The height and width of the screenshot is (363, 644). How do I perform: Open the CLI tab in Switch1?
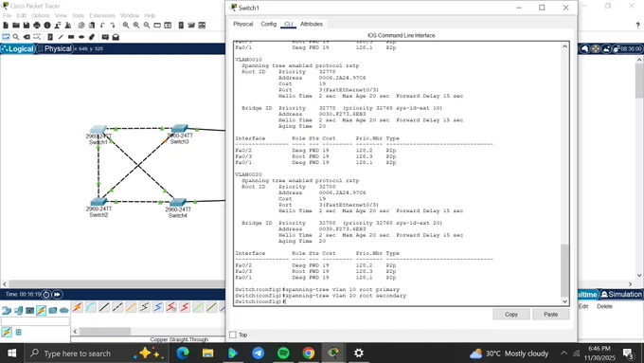289,25
